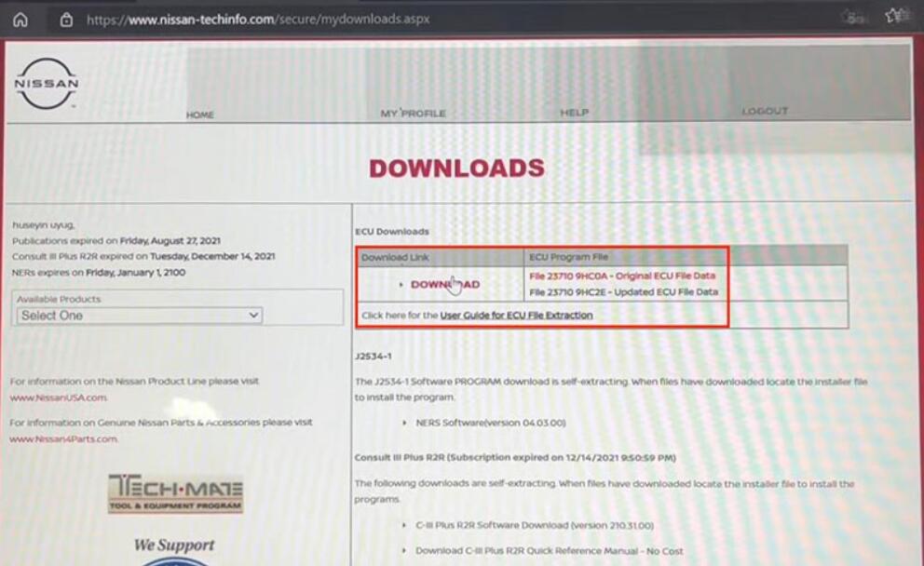Click the DOWNLOADS page heading
Viewport: 924px width, 566px height.
456,168
